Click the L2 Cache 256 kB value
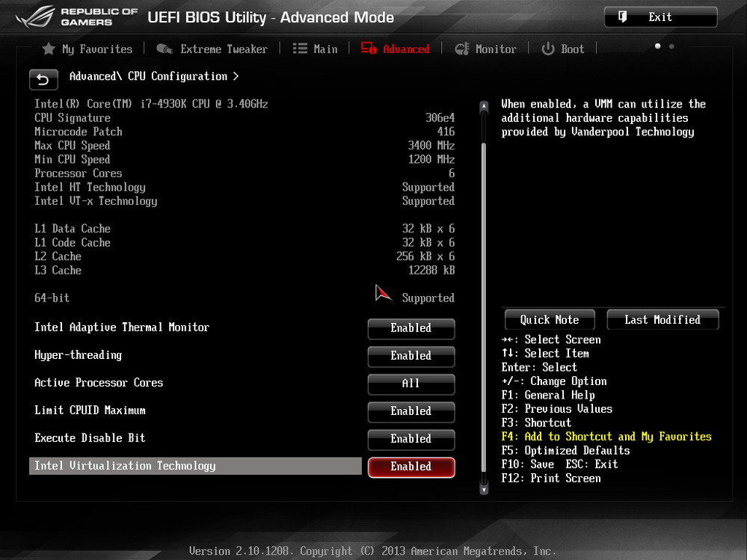Screen dimensions: 747x560 (425, 256)
